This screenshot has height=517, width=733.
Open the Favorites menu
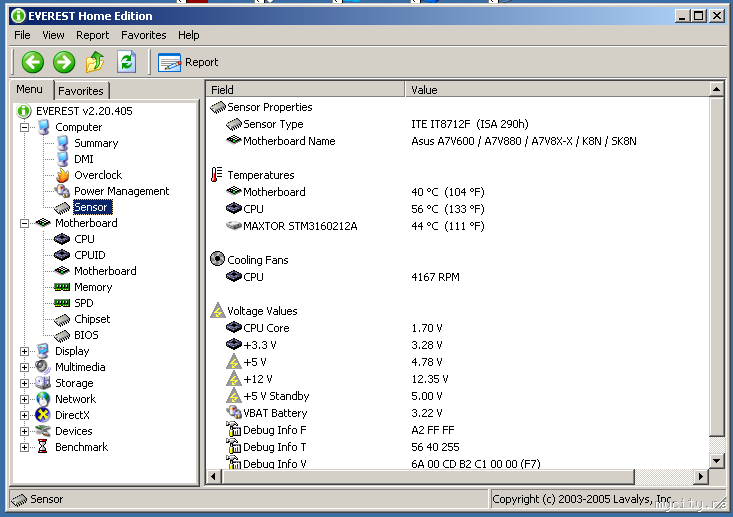click(x=144, y=35)
